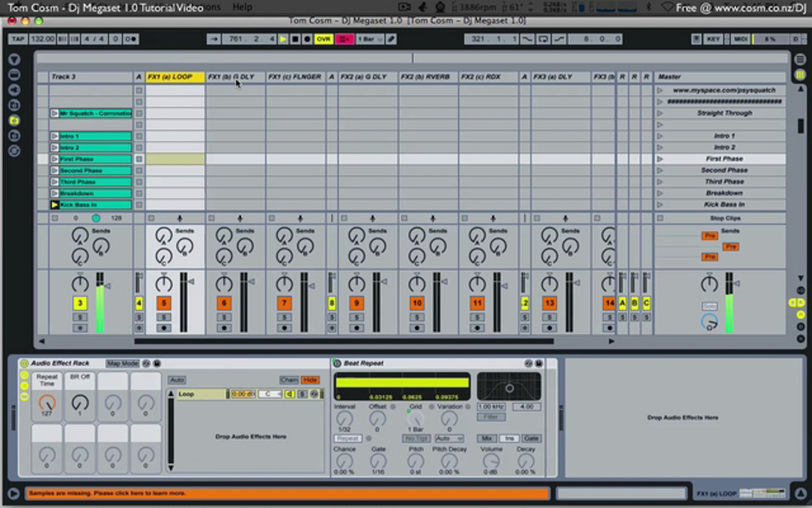Screen dimensions: 812x508
Task: Toggle the Punch-Out switch beside loop length
Action: click(x=559, y=39)
